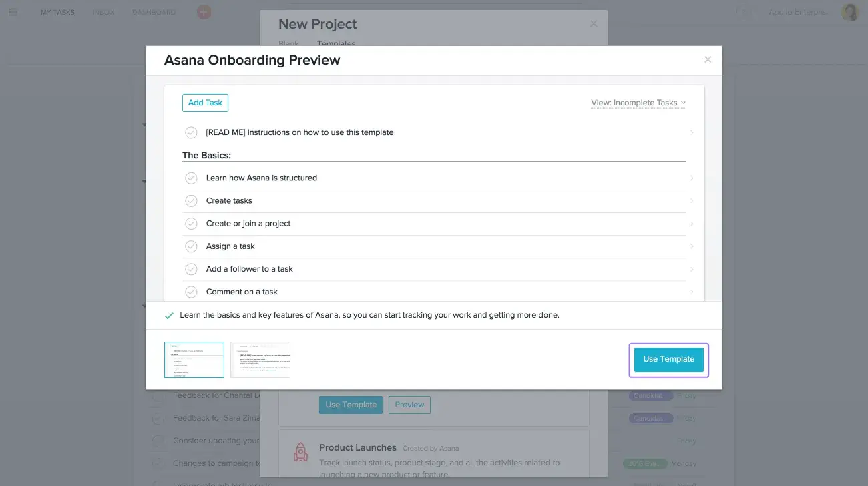Complete 'Feedback for Sara' background task
Image resolution: width=868 pixels, height=486 pixels.
(158, 419)
